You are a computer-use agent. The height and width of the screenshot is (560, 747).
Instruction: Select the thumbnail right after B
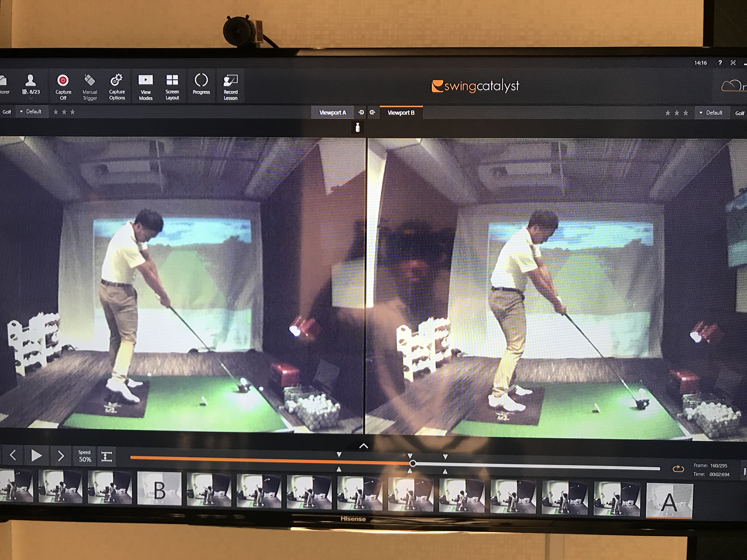(x=209, y=490)
